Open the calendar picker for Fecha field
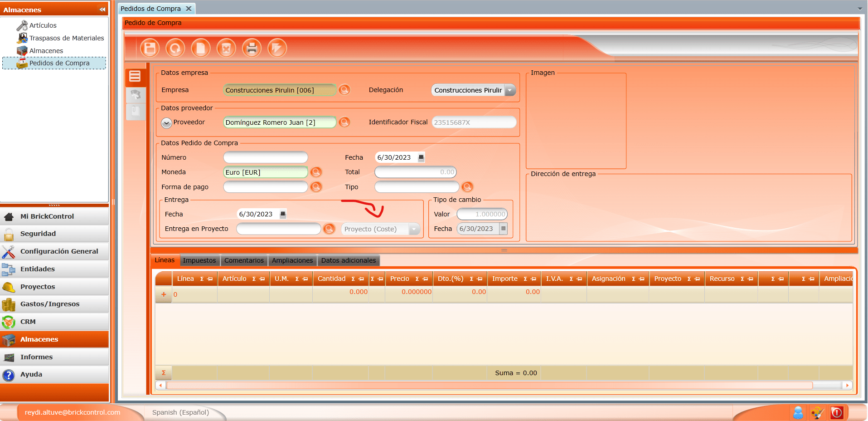The image size is (868, 421). [421, 157]
